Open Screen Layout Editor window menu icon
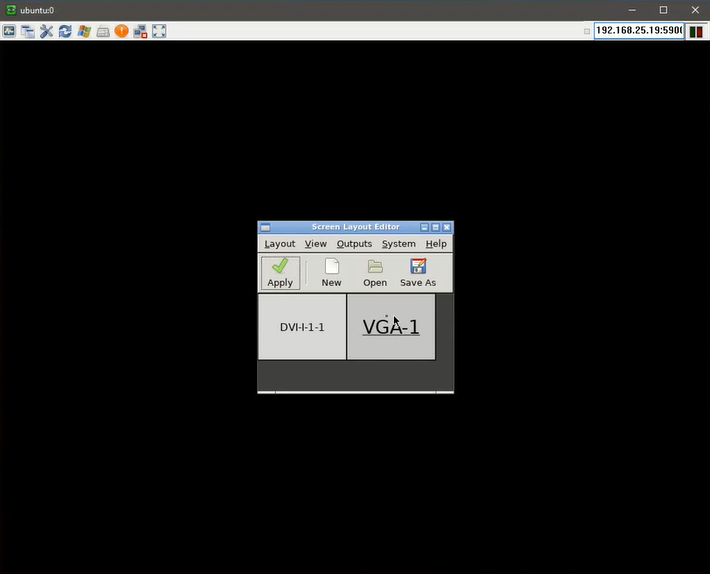Screen dimensions: 710x574 tap(265, 227)
